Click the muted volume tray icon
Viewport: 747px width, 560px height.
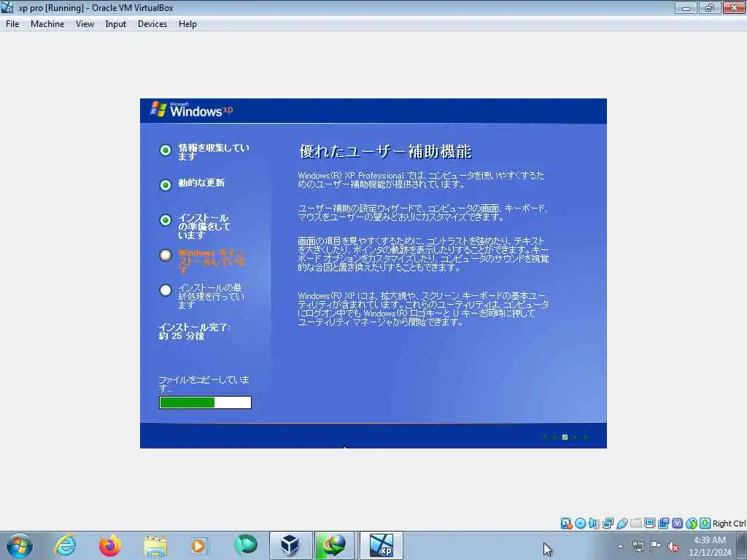(673, 546)
